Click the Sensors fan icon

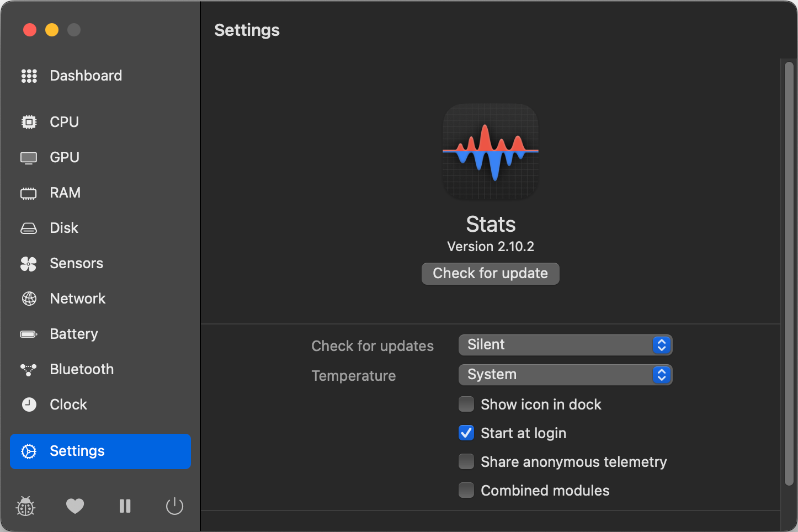29,264
